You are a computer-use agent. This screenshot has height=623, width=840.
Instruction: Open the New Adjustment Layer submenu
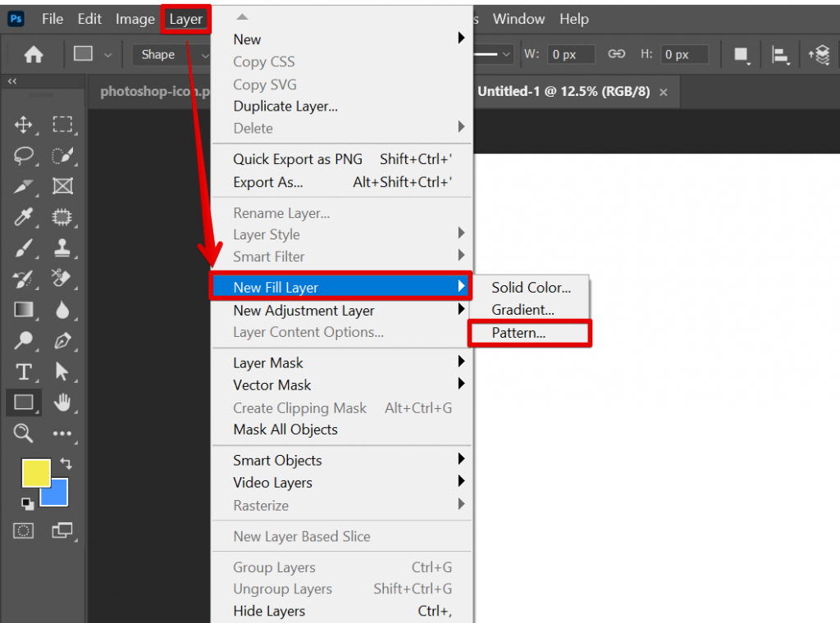(x=304, y=311)
